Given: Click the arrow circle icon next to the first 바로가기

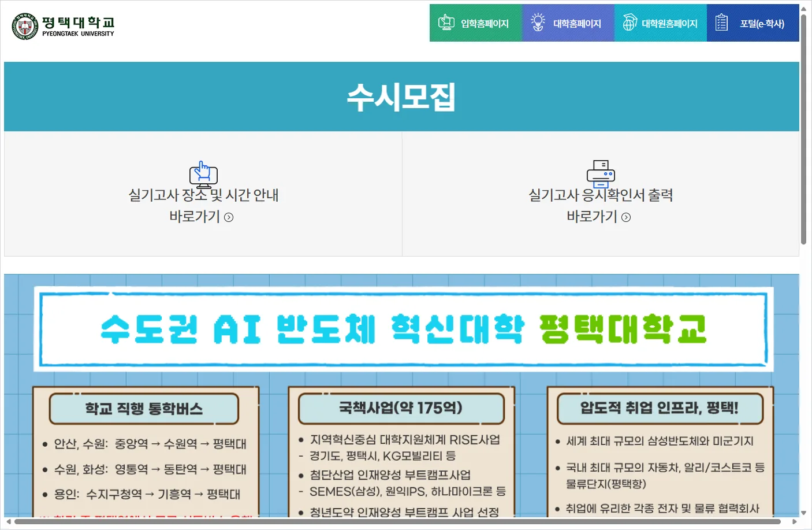Looking at the screenshot, I should click(x=229, y=217).
